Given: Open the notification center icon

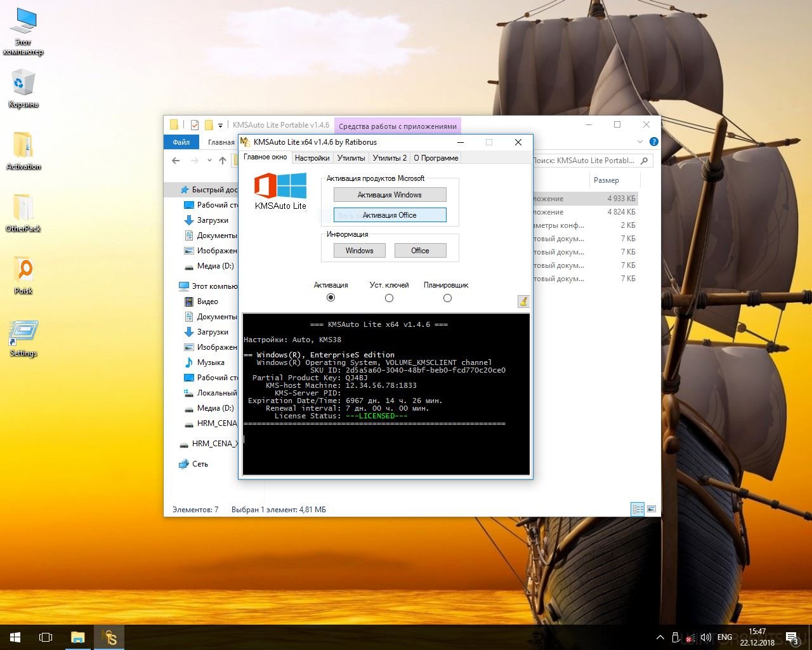Looking at the screenshot, I should 792,637.
